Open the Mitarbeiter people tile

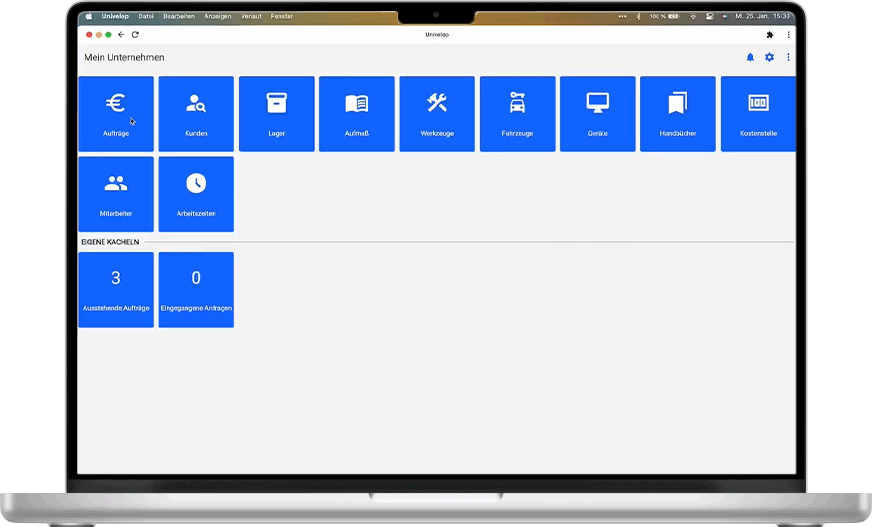point(116,194)
